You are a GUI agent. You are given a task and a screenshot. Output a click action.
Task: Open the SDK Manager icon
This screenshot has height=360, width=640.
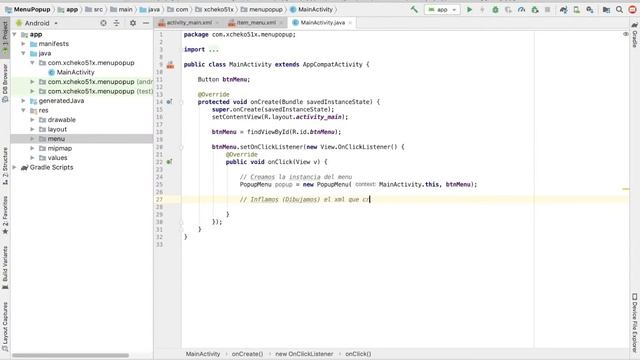[589, 9]
